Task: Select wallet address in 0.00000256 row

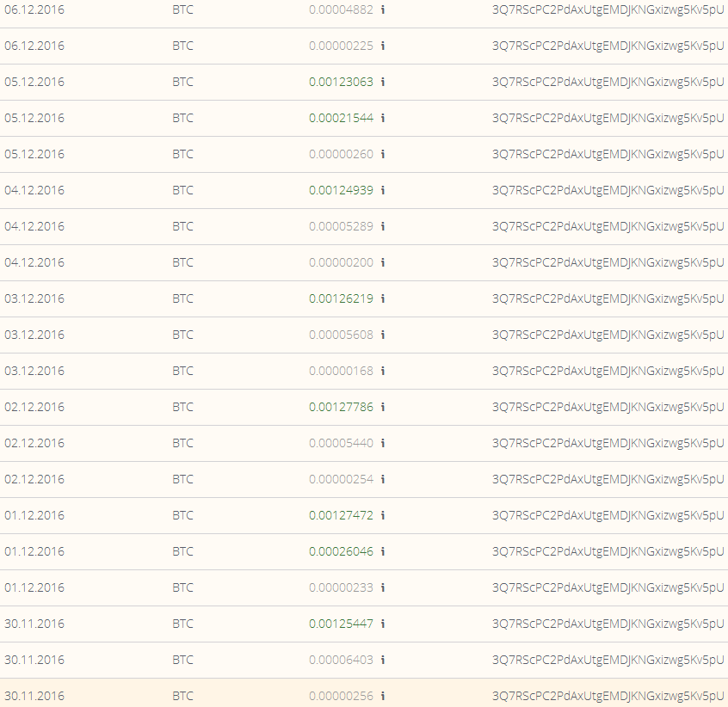Action: (608, 697)
